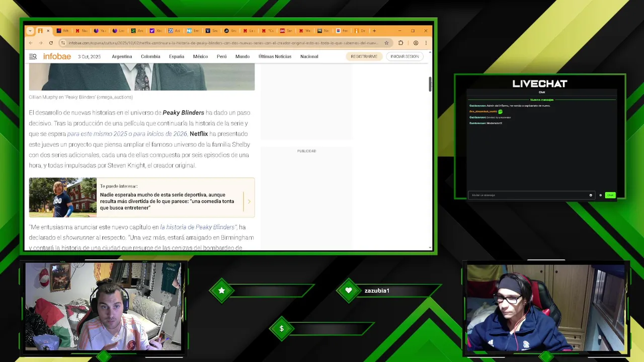Open the Argentina section

click(x=122, y=57)
